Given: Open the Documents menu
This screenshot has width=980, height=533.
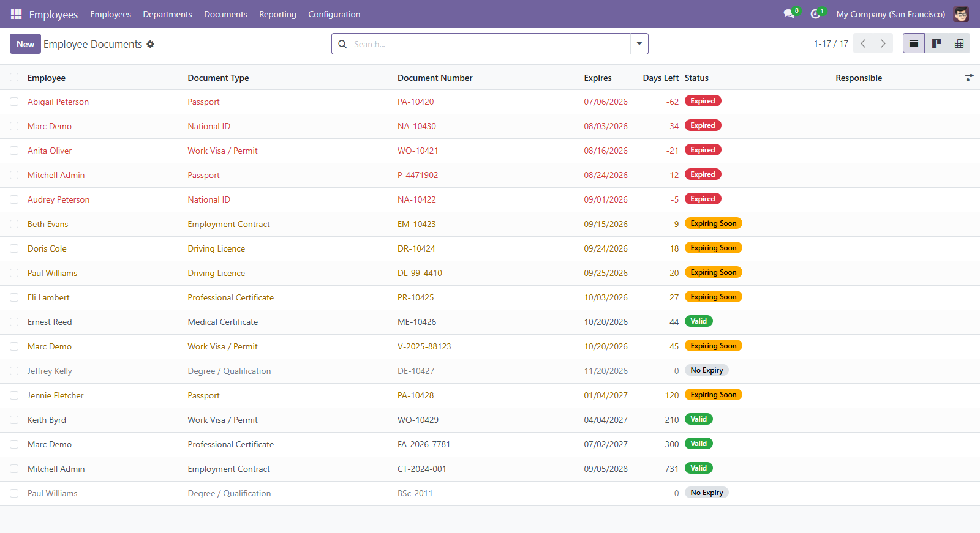Looking at the screenshot, I should pyautogui.click(x=225, y=14).
